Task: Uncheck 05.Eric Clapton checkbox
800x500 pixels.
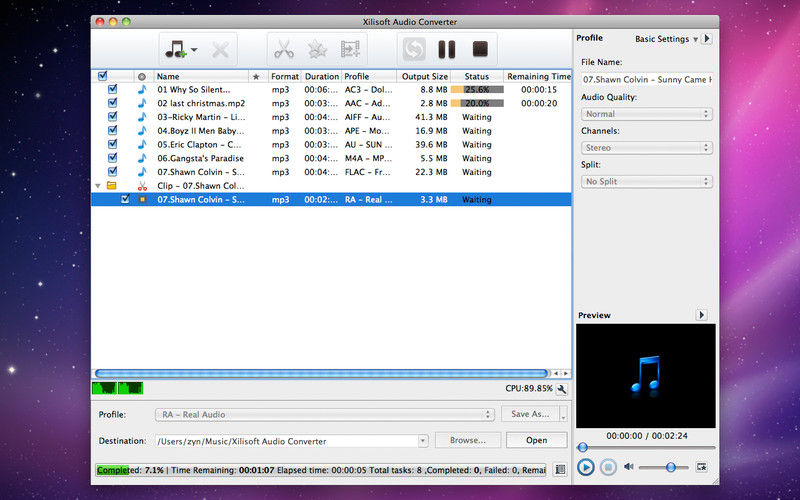Action: click(112, 144)
